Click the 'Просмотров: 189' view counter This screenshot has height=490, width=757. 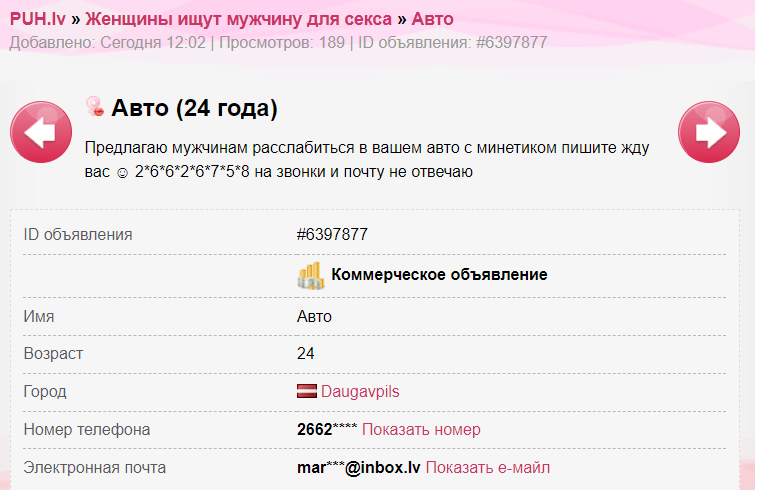281,43
